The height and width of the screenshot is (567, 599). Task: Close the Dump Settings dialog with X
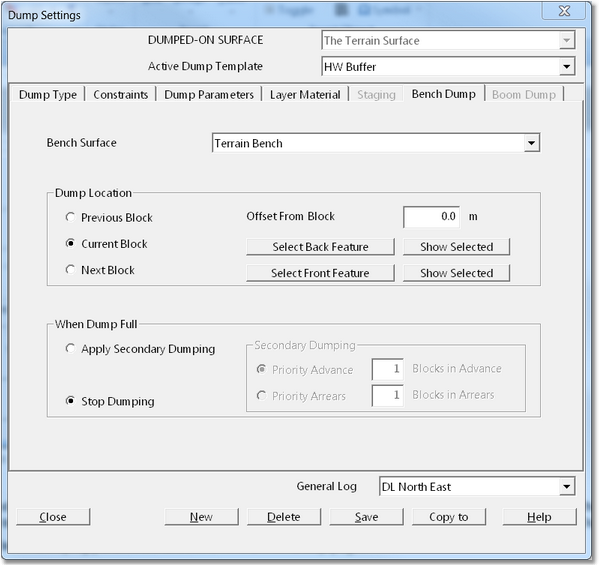564,11
